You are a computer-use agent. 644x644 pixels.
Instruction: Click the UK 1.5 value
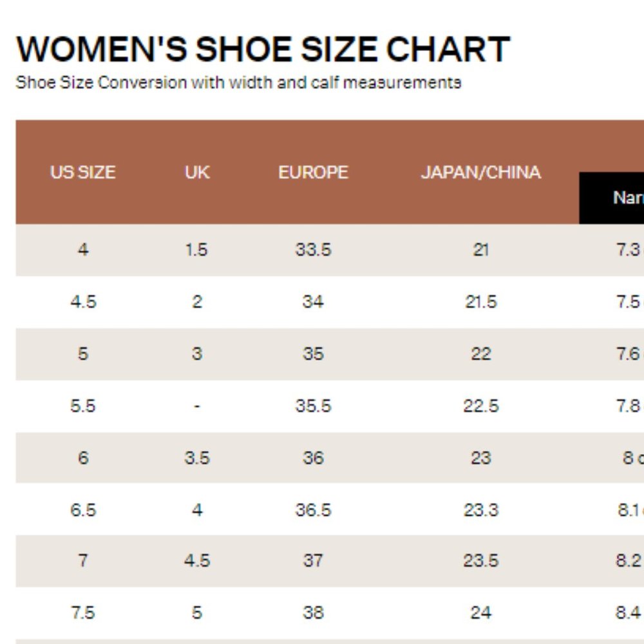coord(196,250)
